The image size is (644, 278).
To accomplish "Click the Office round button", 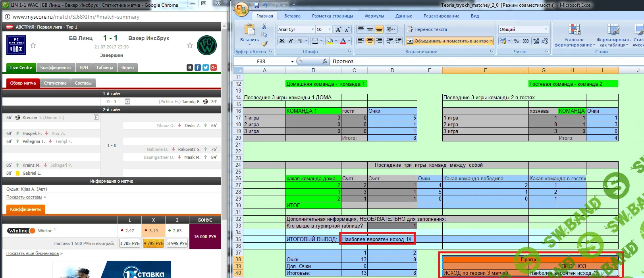I will (241, 9).
